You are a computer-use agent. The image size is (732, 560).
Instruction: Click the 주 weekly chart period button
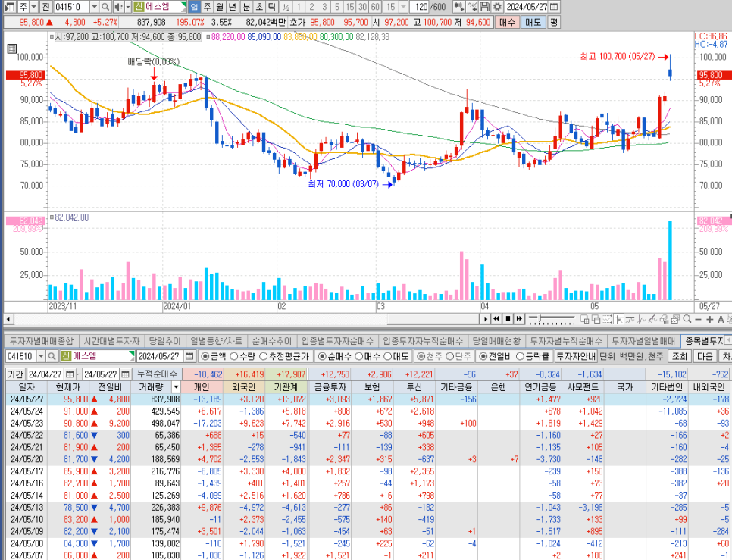pos(207,7)
